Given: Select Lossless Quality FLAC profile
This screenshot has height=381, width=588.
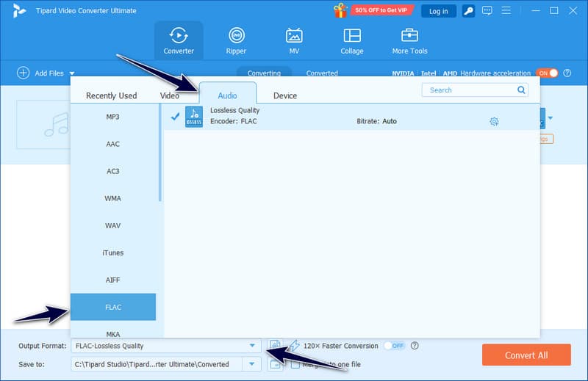Looking at the screenshot, I should point(352,117).
